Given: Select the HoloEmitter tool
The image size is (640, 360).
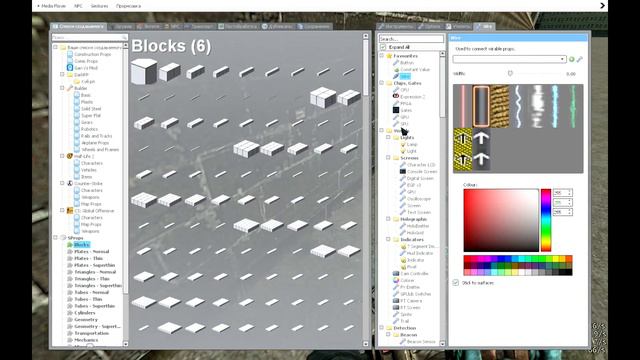Looking at the screenshot, I should [418, 226].
